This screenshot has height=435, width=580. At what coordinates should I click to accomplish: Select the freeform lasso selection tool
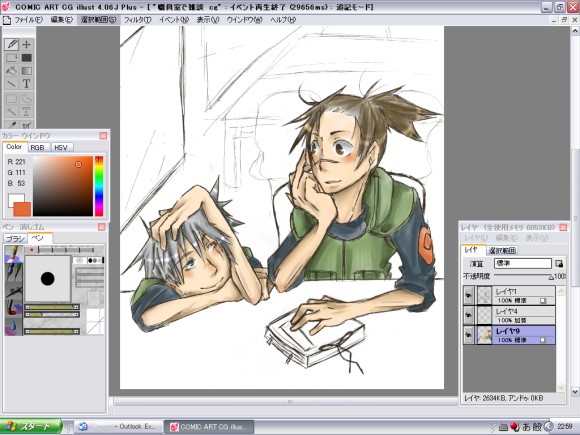point(26,98)
